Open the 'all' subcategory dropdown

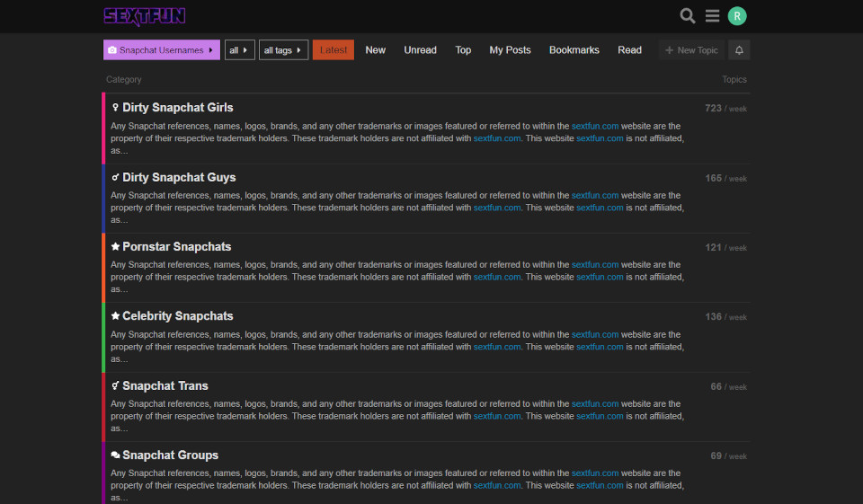[x=239, y=50]
